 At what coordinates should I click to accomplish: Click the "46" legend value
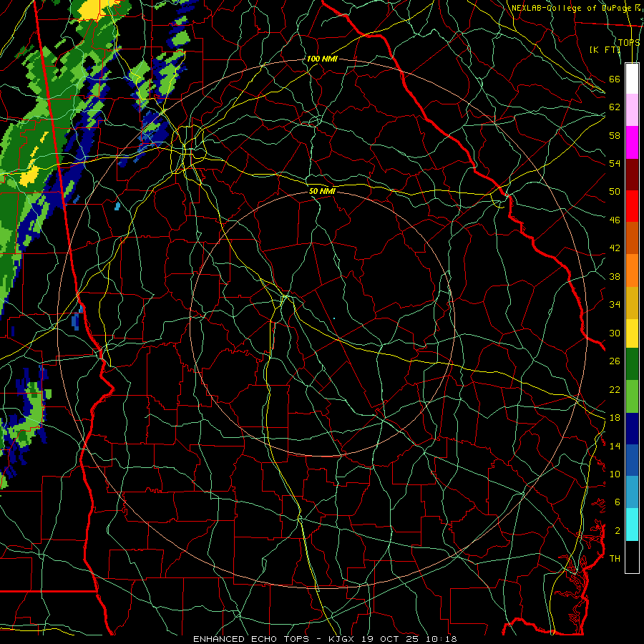coord(615,220)
